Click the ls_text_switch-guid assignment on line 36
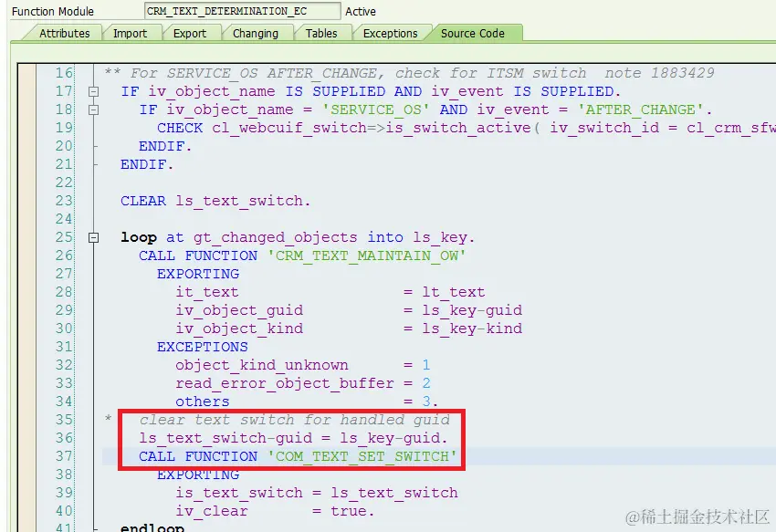The height and width of the screenshot is (532, 776). pos(293,438)
